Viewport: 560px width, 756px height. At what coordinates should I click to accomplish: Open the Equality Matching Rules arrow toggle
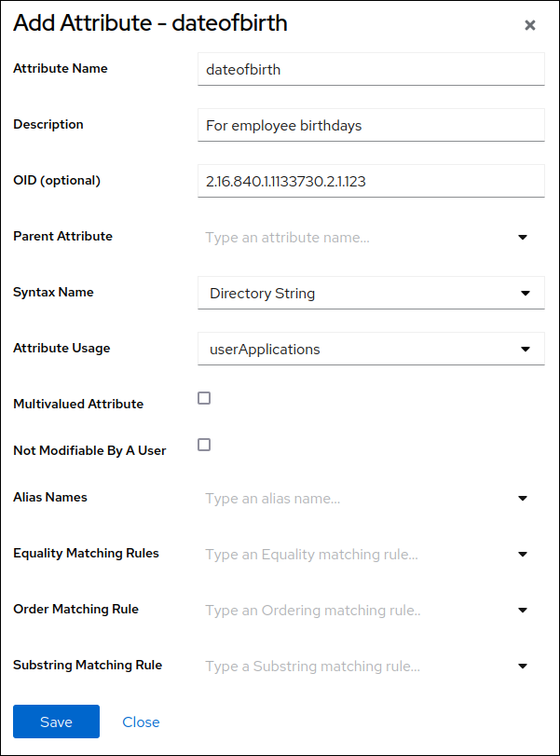(x=523, y=555)
